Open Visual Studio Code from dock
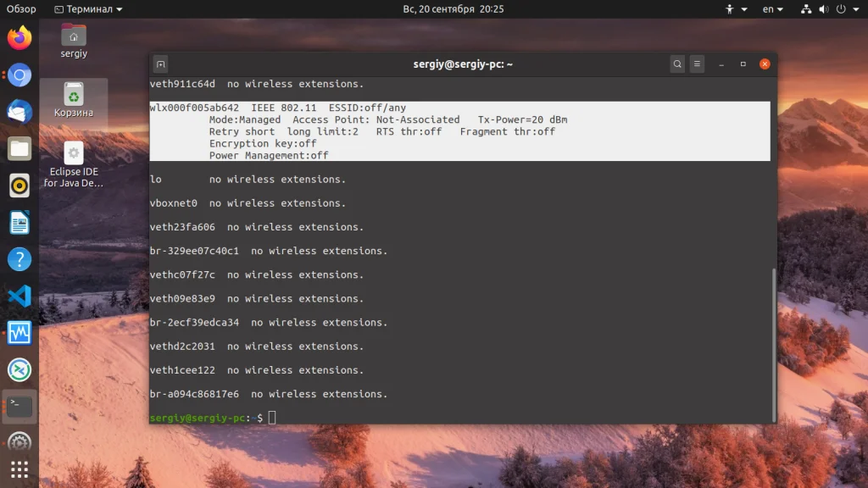The width and height of the screenshot is (868, 488). click(x=19, y=296)
